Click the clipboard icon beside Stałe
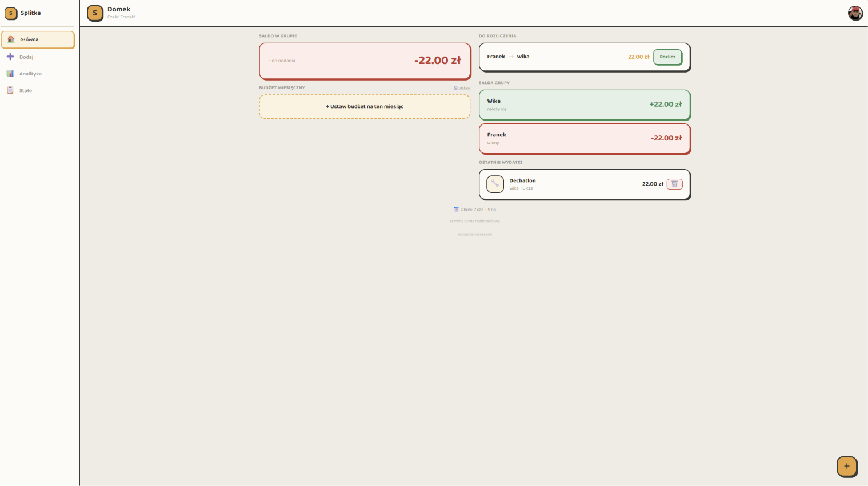 click(x=10, y=90)
